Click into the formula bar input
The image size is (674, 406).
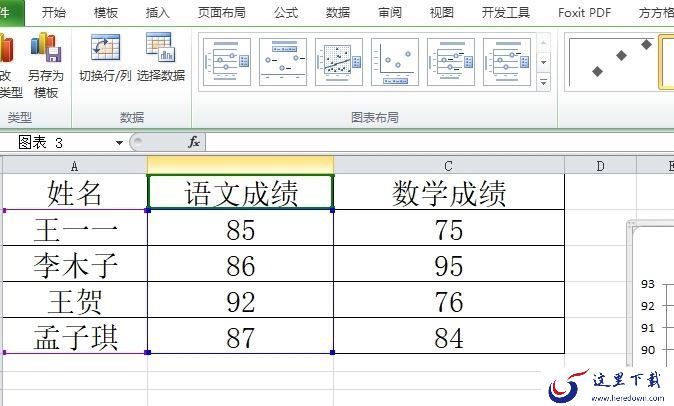(439, 143)
